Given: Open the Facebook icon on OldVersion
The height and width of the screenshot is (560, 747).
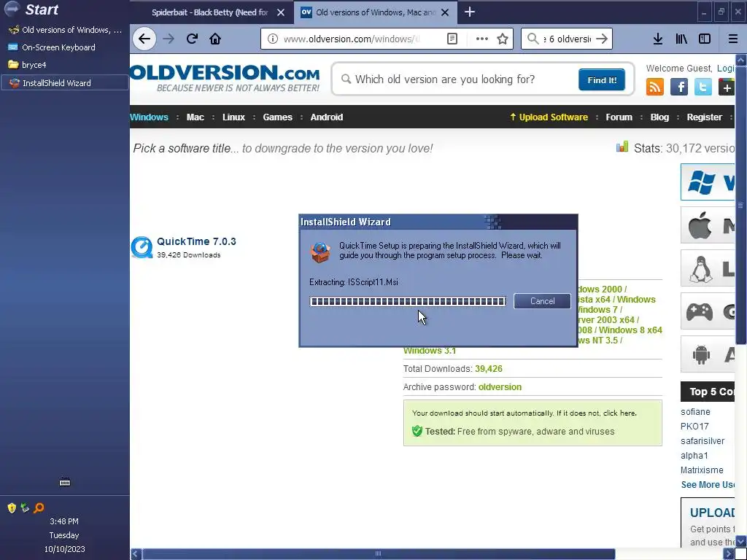Looking at the screenshot, I should tap(679, 87).
